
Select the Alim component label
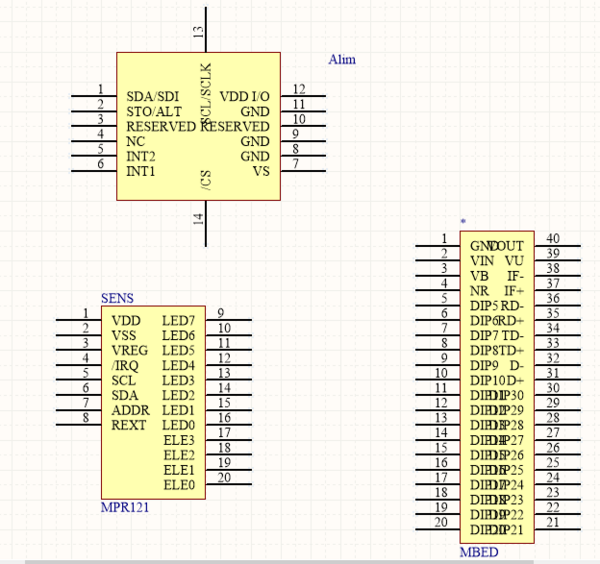point(342,60)
